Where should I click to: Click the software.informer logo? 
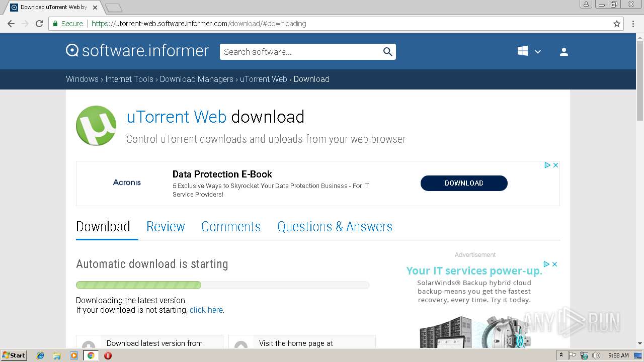tap(137, 51)
